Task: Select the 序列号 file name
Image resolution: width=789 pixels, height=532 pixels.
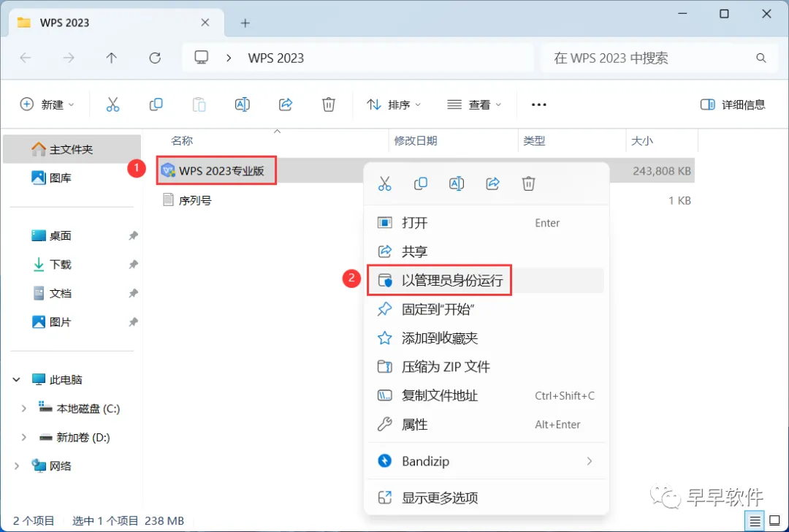Action: point(195,200)
